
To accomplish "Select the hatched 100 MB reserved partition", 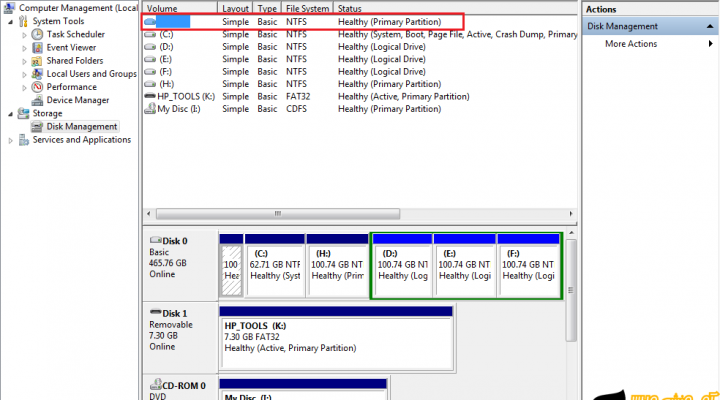I will click(x=231, y=265).
